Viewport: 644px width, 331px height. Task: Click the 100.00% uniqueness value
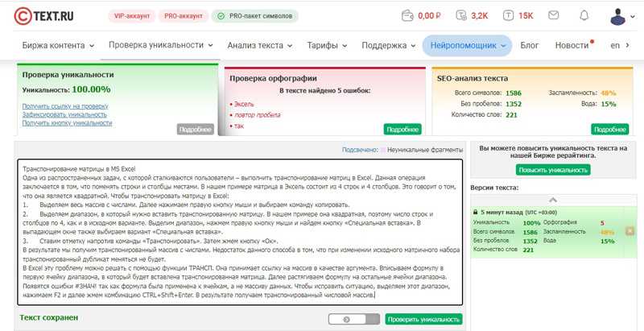91,89
